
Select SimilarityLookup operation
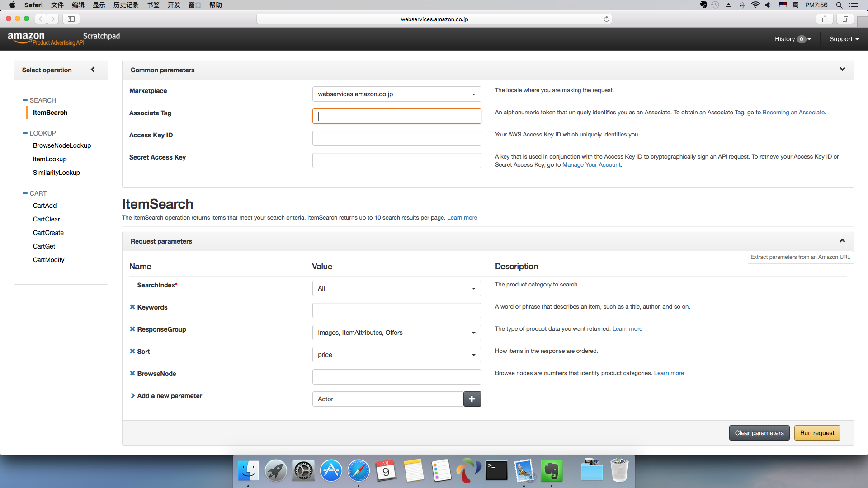(57, 173)
